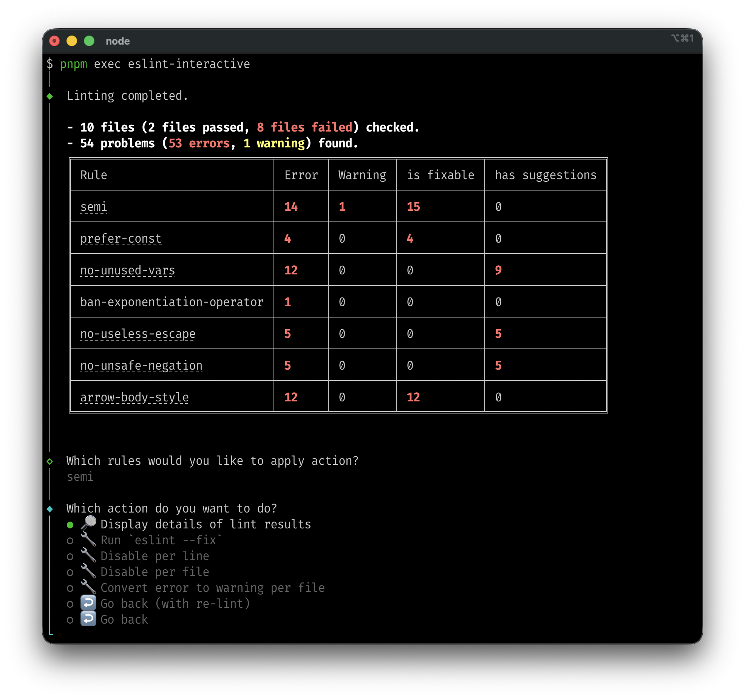Click the '1 warning' summary text

coord(274,143)
